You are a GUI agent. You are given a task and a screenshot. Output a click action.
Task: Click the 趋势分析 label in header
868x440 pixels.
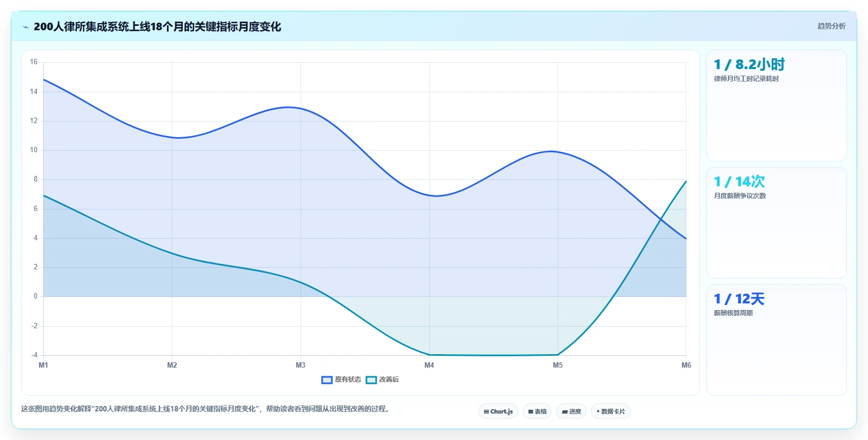pos(831,26)
